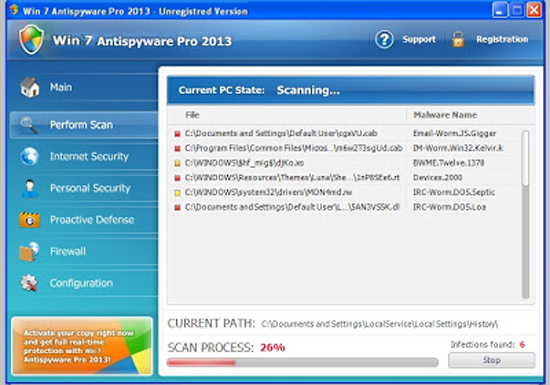Click the globe icon beside Internet Security
550x385 pixels.
pyautogui.click(x=29, y=156)
